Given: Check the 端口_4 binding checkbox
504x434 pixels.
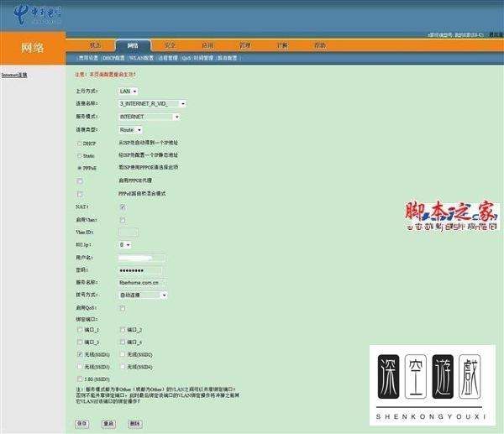Looking at the screenshot, I should [123, 342].
